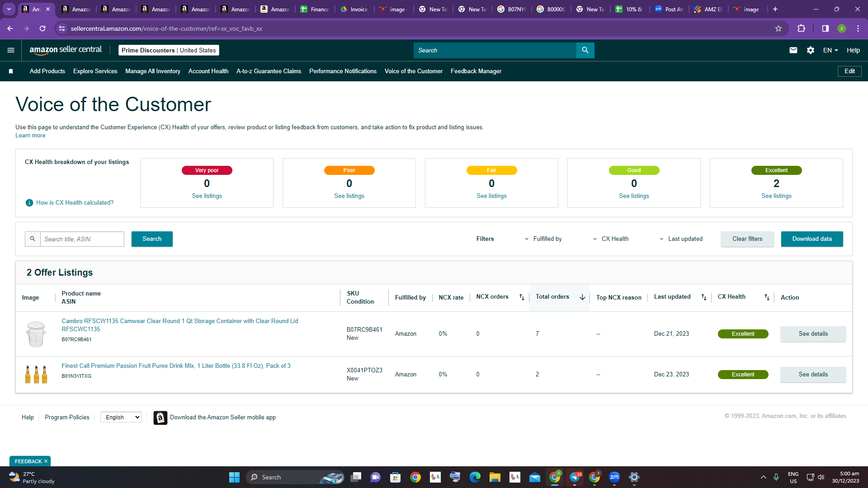Open the Help link in top header
The height and width of the screenshot is (488, 868).
click(x=853, y=50)
